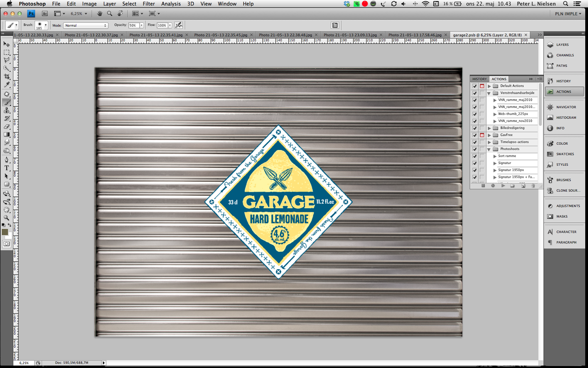Toggle the Venstrehaandsarbejde set checkbox
Screen dimensions: 588x368
click(475, 93)
